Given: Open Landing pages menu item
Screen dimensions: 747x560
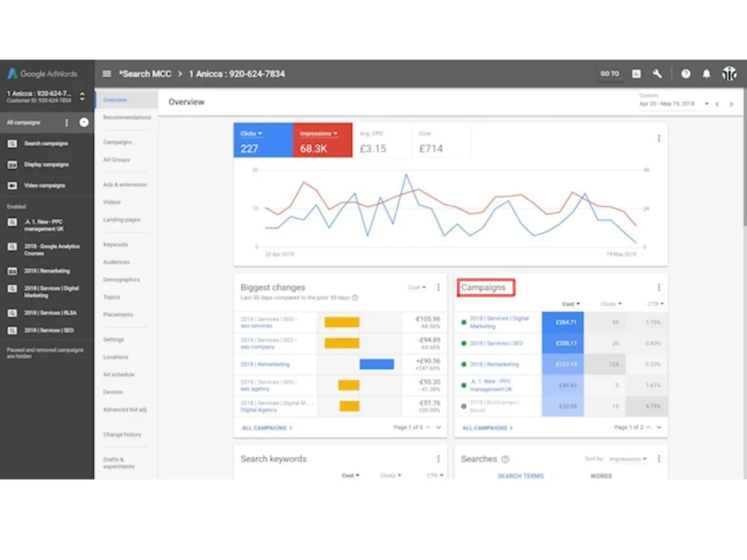Looking at the screenshot, I should pos(122,220).
